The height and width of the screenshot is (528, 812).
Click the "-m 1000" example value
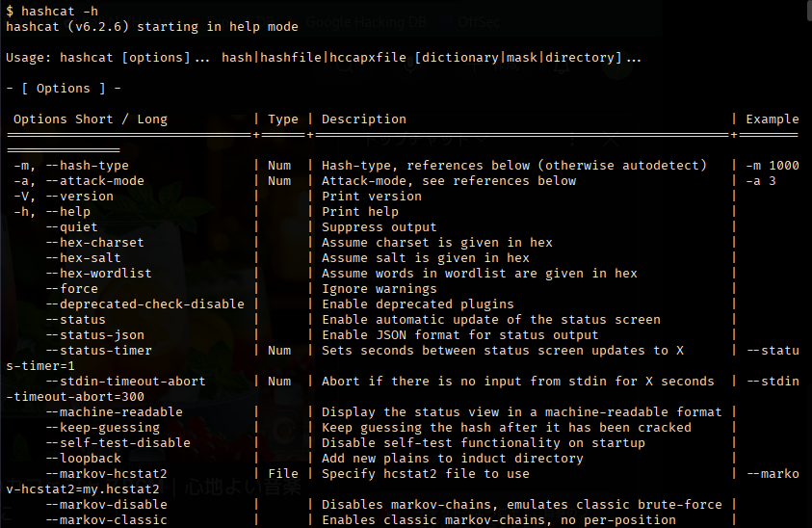773,166
